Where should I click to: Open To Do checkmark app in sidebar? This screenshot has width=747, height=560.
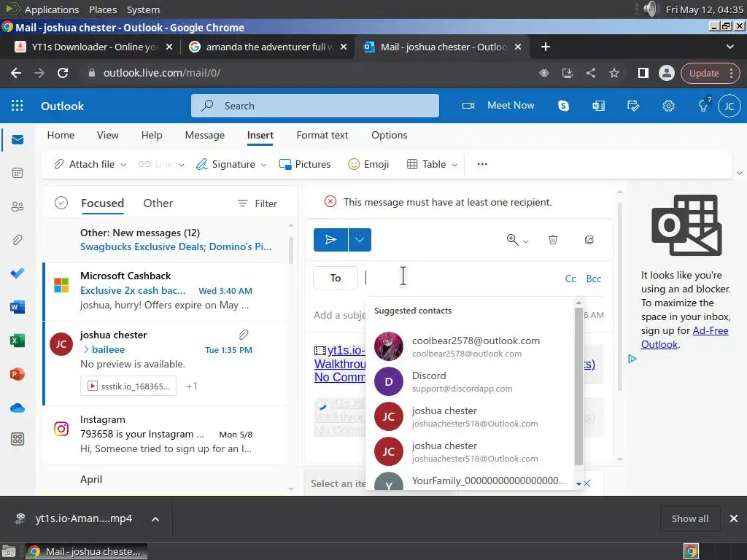point(18,273)
